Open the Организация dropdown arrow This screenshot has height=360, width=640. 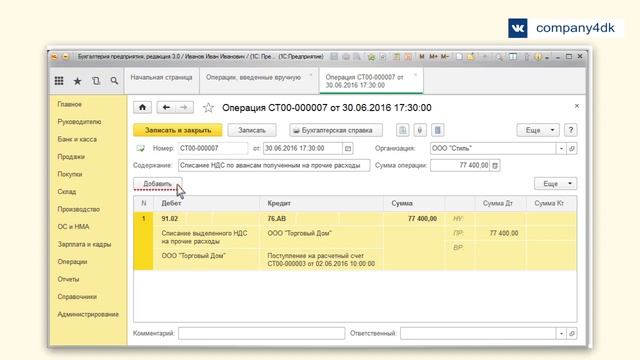561,149
